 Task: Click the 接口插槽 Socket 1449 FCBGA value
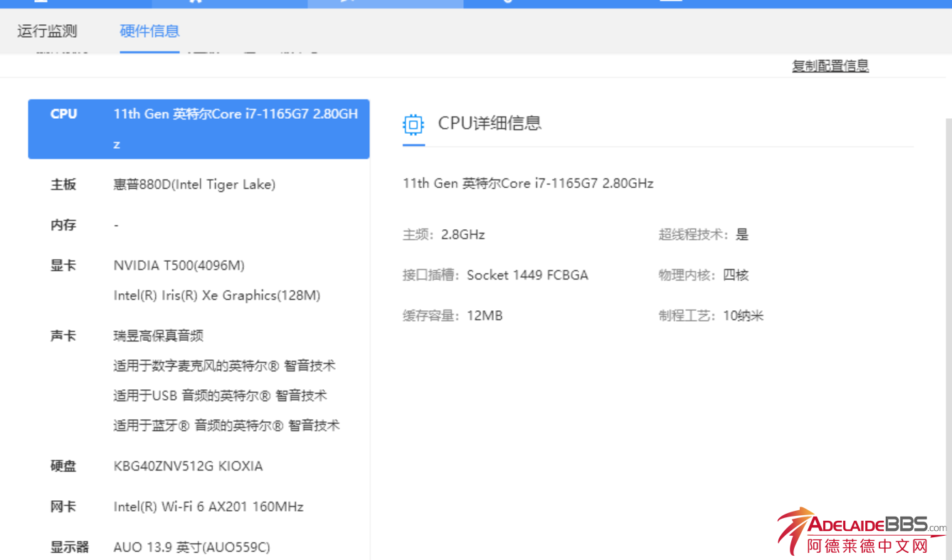point(527,275)
